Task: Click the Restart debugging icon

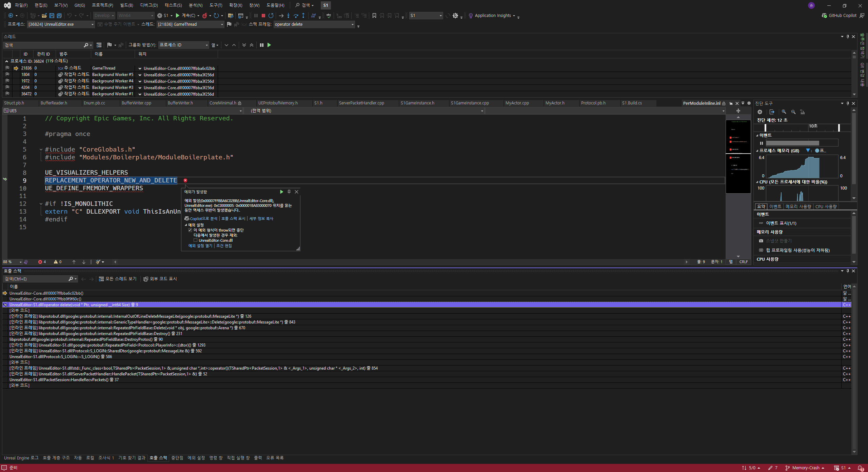Action: pyautogui.click(x=271, y=16)
